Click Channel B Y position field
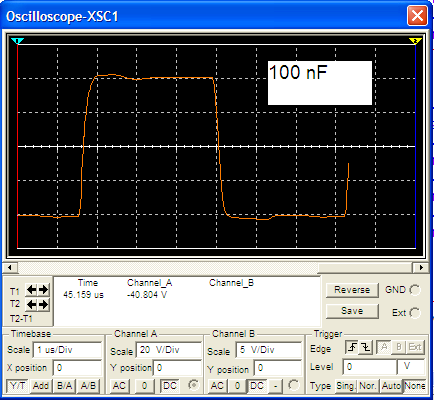Viewport: 434px width, 400px height. pos(277,368)
